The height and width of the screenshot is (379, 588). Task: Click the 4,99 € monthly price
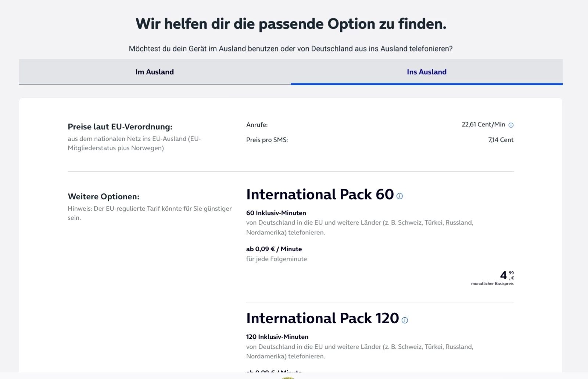[x=506, y=275]
